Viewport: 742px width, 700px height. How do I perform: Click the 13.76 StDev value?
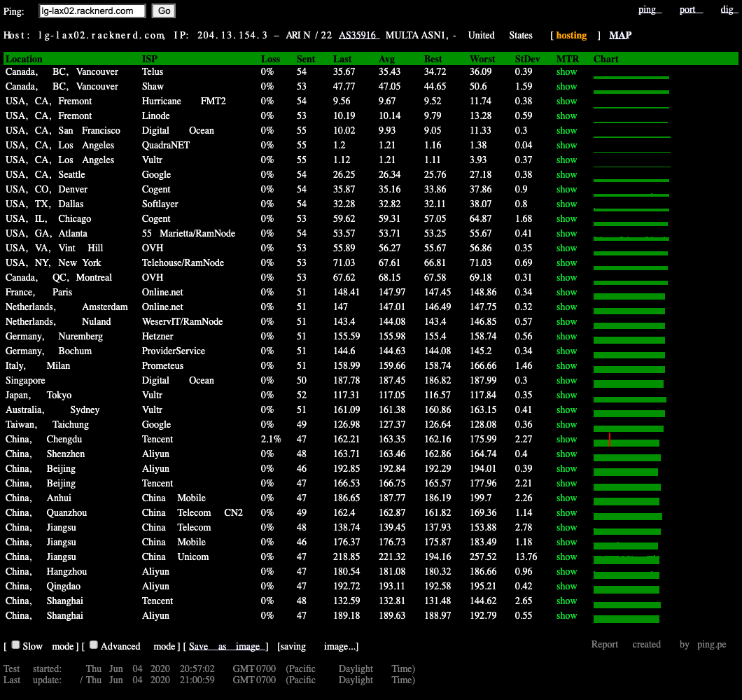526,556
